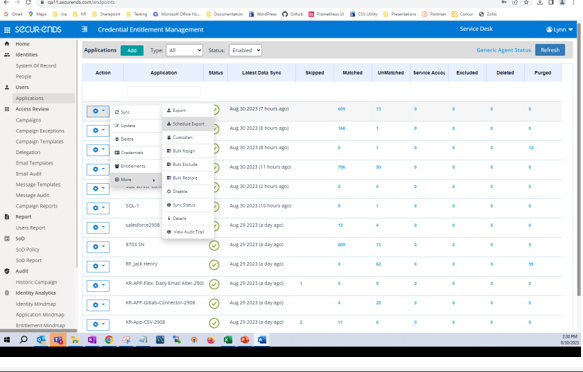Image resolution: width=583 pixels, height=372 pixels.
Task: Click the Audit shield sidebar icon
Action: tap(7, 271)
